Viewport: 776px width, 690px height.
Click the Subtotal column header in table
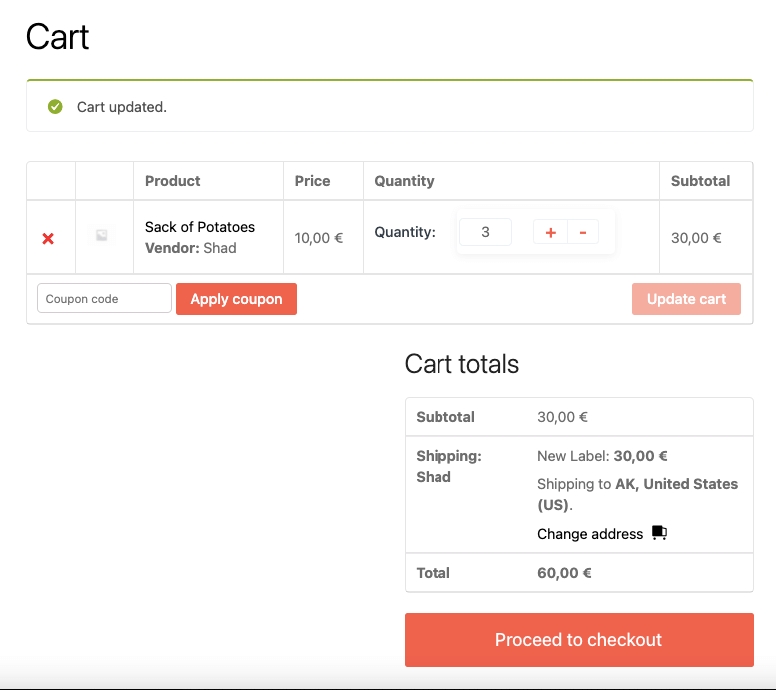(x=700, y=181)
